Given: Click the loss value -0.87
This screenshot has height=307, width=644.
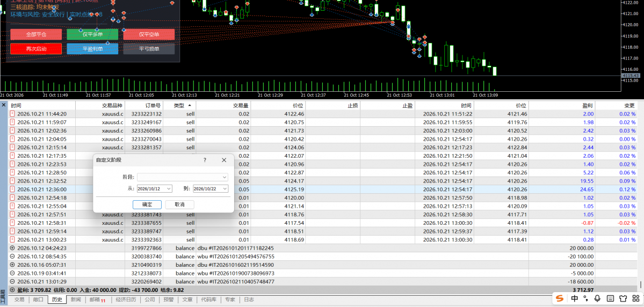Looking at the screenshot, I should pos(587,223).
